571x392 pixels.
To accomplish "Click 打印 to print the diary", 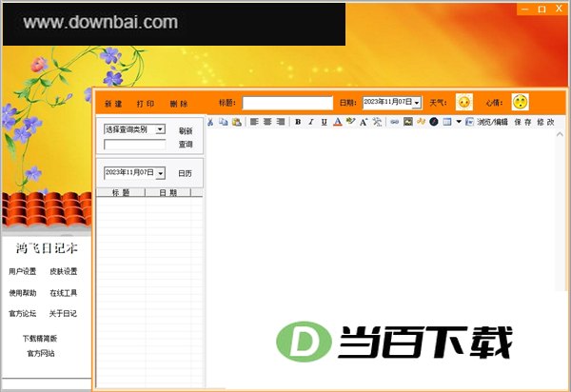I will coord(146,104).
